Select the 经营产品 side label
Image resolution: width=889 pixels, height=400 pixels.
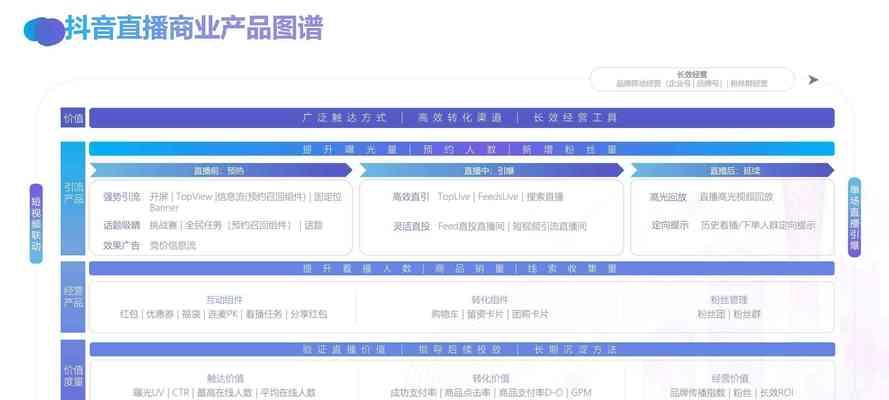pyautogui.click(x=73, y=297)
